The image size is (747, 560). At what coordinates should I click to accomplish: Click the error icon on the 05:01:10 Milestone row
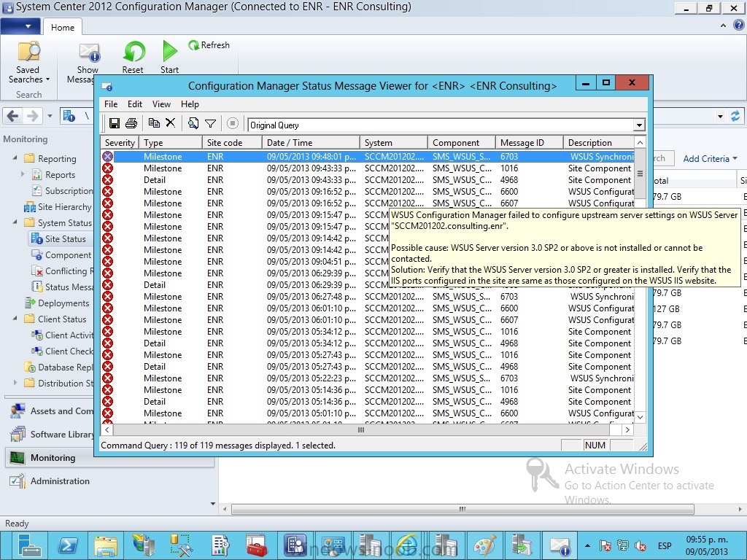pyautogui.click(x=108, y=413)
